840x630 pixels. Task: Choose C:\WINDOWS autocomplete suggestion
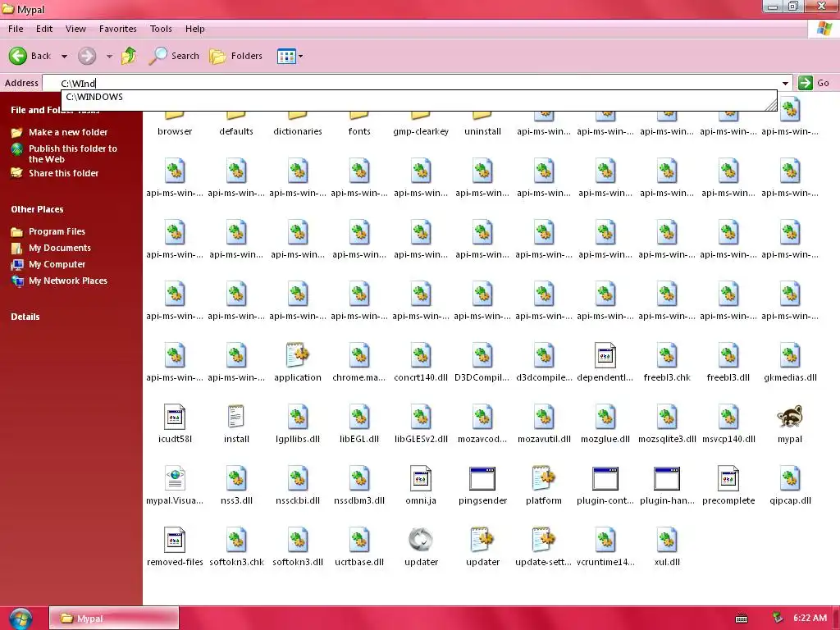(x=419, y=97)
